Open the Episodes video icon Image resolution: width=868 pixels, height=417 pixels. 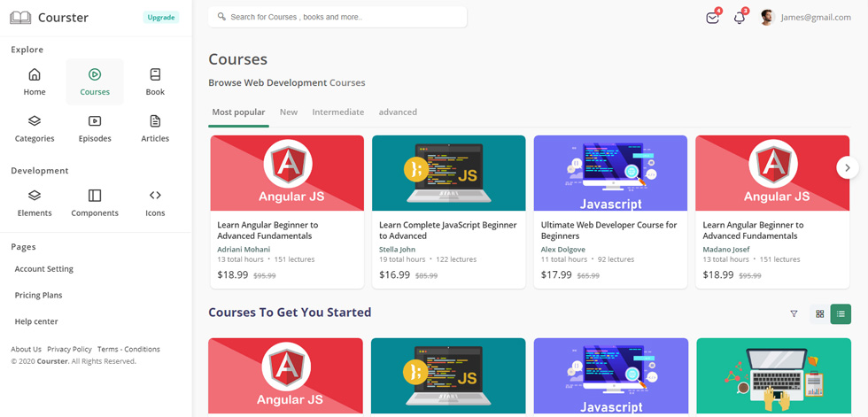95,120
